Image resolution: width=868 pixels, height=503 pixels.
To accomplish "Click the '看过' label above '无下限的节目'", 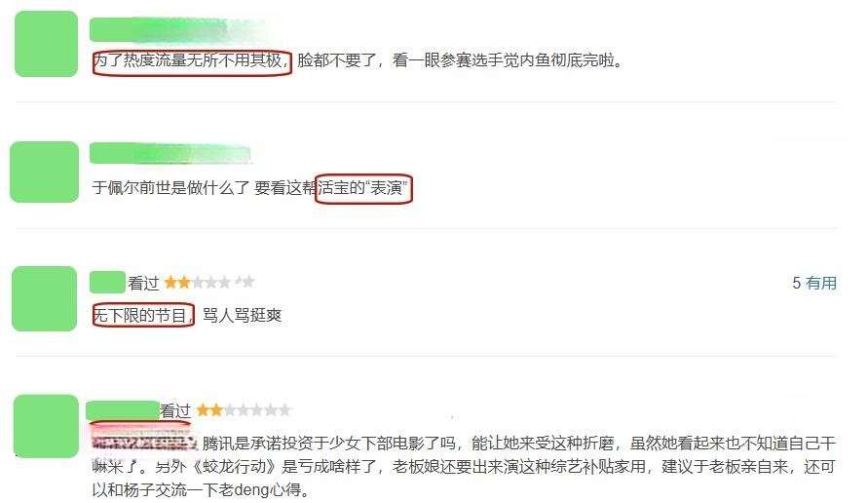I will pyautogui.click(x=143, y=283).
